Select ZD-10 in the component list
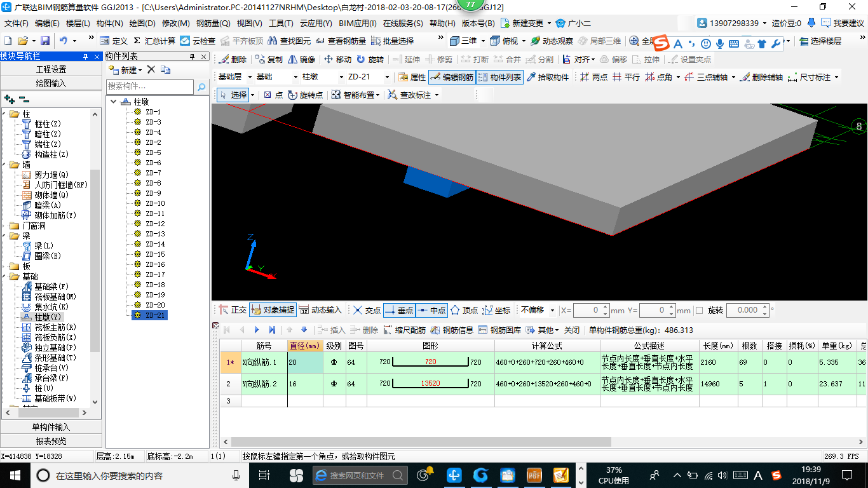 coord(154,203)
